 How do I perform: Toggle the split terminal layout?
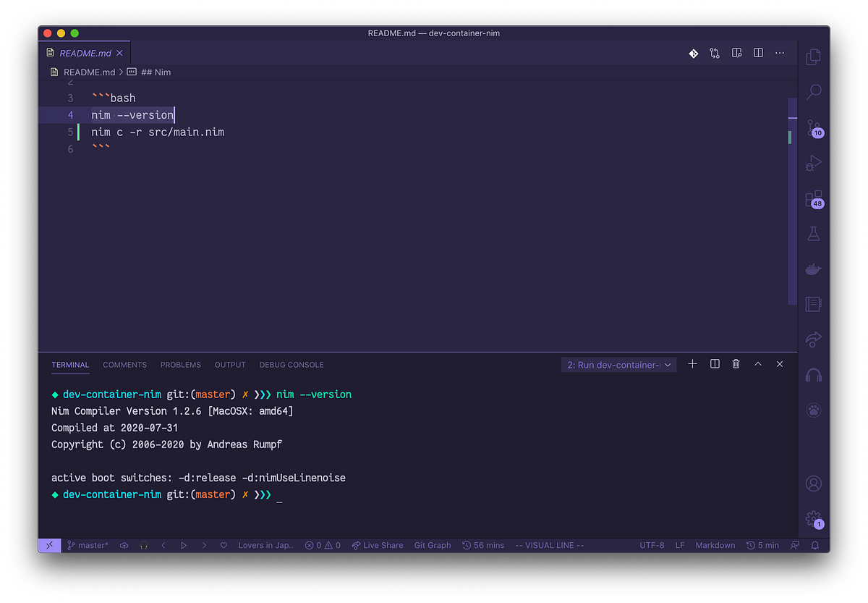714,364
